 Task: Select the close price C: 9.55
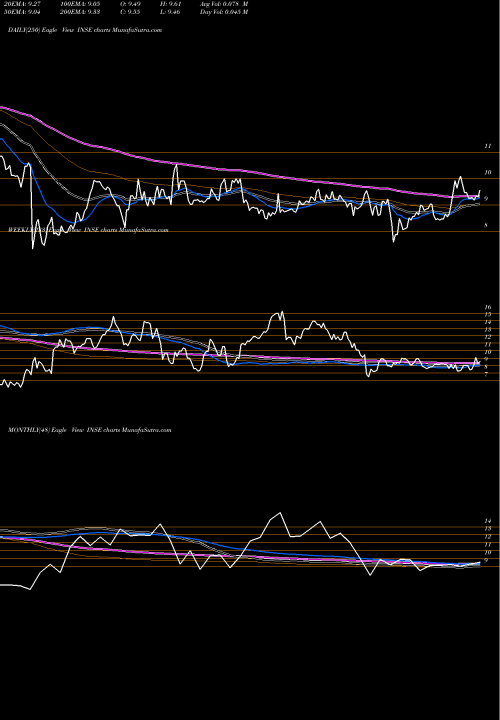point(130,12)
